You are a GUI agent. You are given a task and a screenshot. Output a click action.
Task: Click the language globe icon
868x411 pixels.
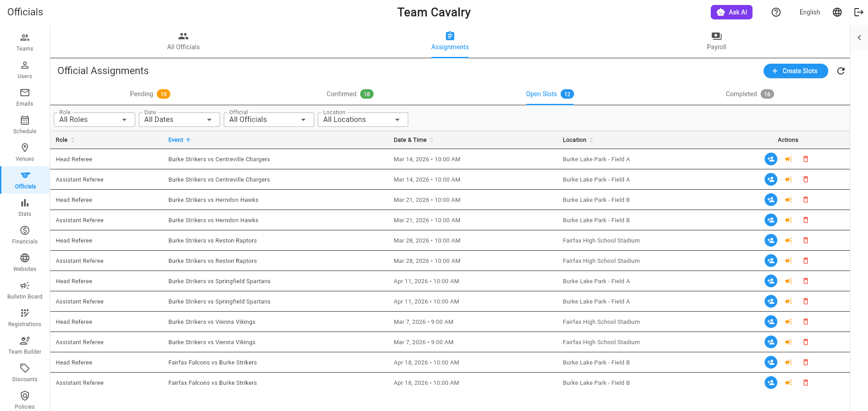837,12
